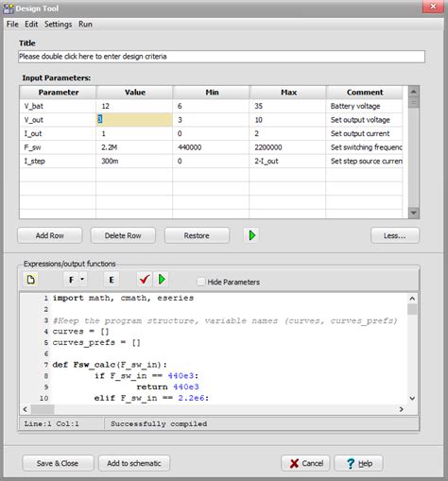Click the Min column header
The height and width of the screenshot is (481, 448).
click(212, 93)
